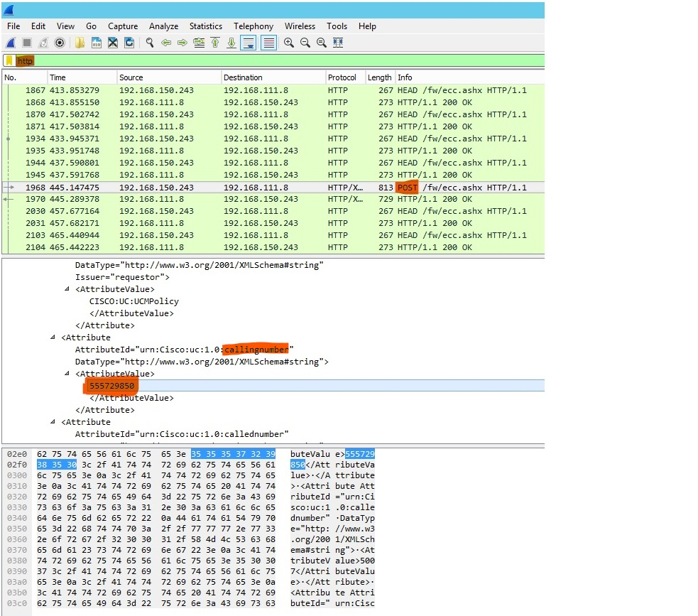This screenshot has width=698, height=616.
Task: Click the open capture file folder icon
Action: (80, 43)
